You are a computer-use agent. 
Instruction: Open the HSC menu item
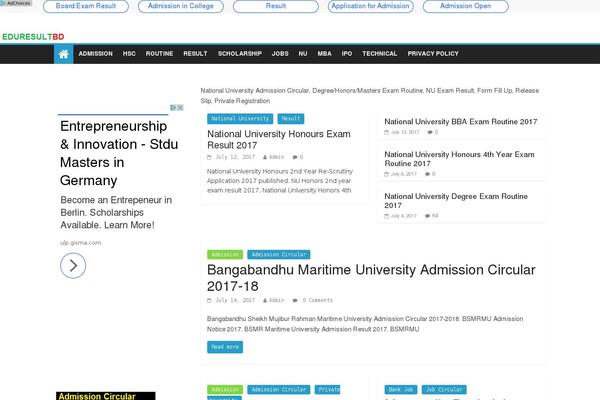[129, 54]
